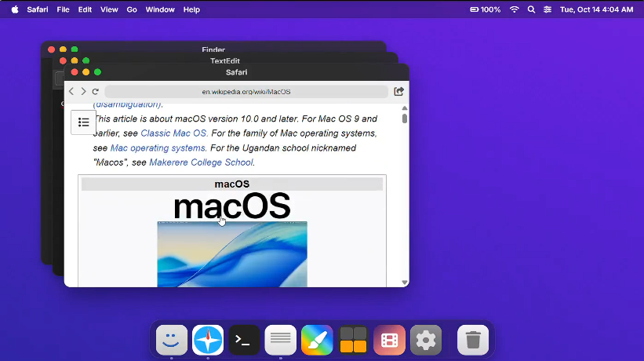The height and width of the screenshot is (361, 644).
Task: Open the Trash in the dock
Action: 473,340
